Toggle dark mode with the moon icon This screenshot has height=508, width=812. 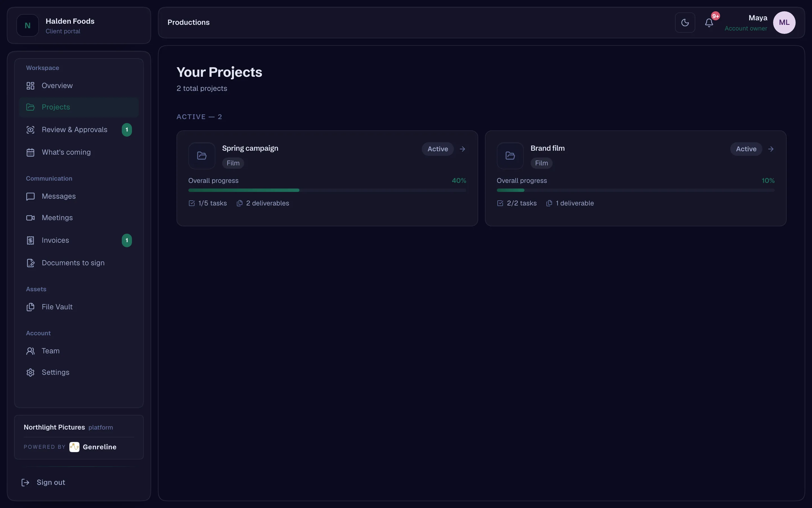pyautogui.click(x=685, y=23)
